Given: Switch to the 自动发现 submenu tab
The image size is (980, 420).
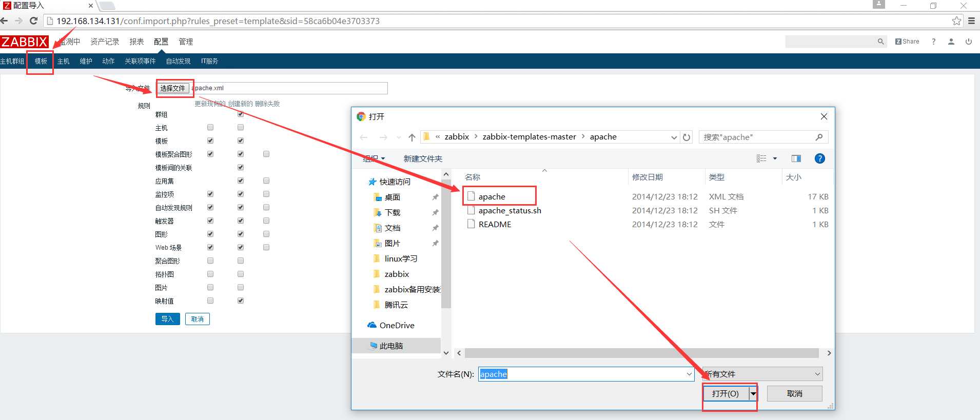Looking at the screenshot, I should coord(178,61).
